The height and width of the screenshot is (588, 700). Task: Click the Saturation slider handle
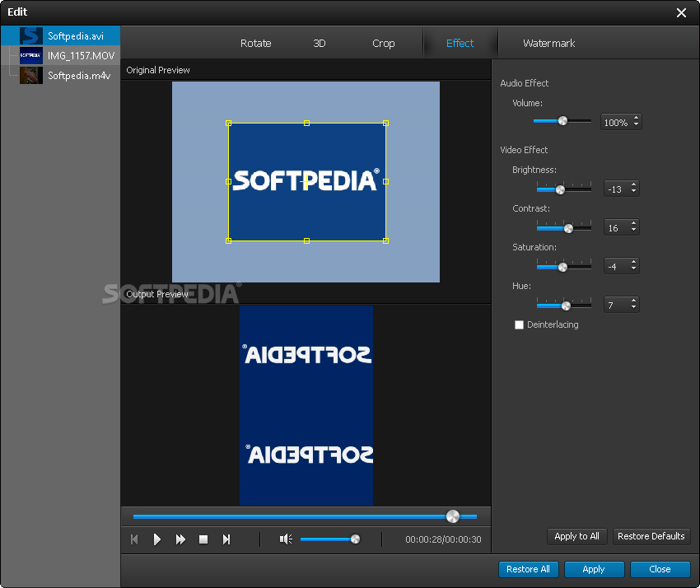[563, 267]
